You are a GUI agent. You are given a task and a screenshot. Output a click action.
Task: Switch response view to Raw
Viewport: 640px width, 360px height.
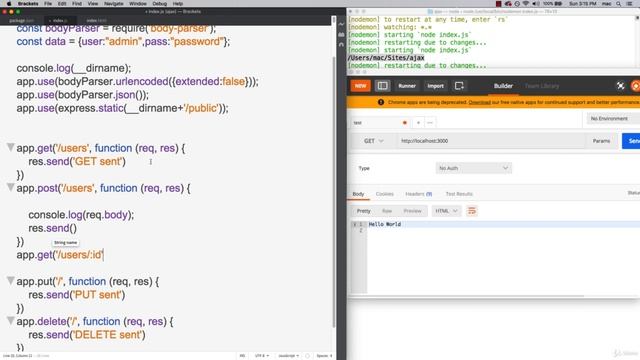387,211
